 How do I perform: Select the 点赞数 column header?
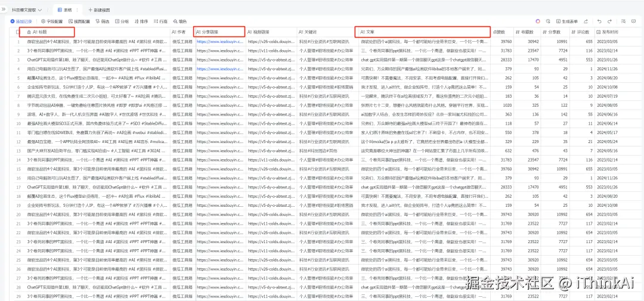502,32
